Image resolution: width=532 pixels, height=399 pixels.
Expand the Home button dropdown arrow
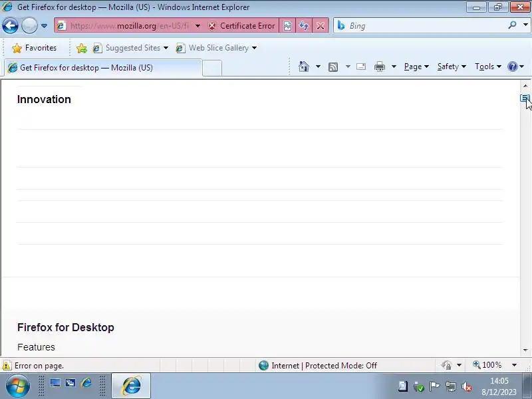[318, 66]
